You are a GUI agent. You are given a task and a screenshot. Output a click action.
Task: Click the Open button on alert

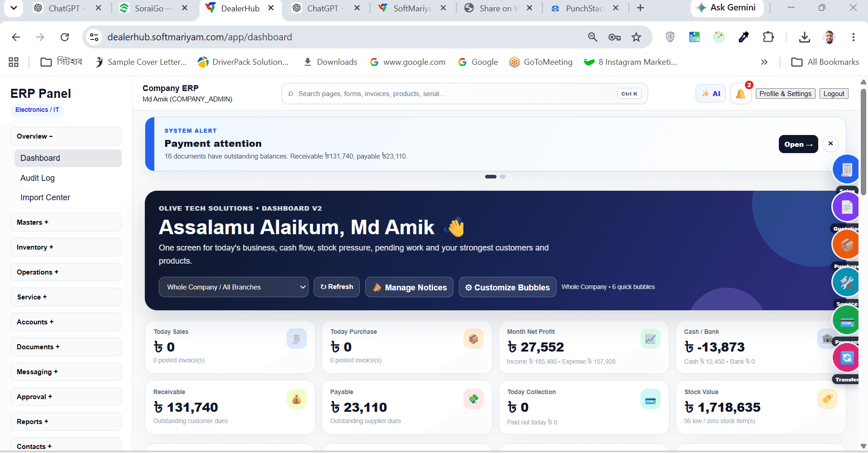coord(798,144)
